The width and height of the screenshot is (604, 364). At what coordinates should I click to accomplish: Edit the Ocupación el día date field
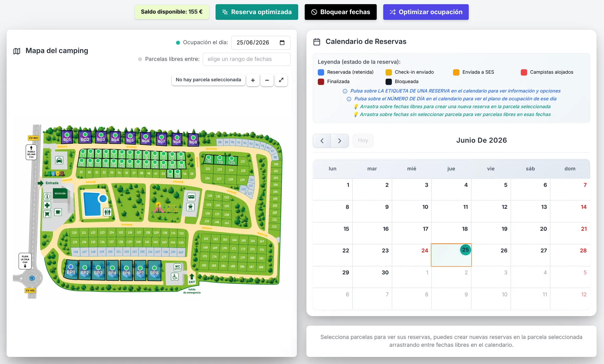click(261, 43)
